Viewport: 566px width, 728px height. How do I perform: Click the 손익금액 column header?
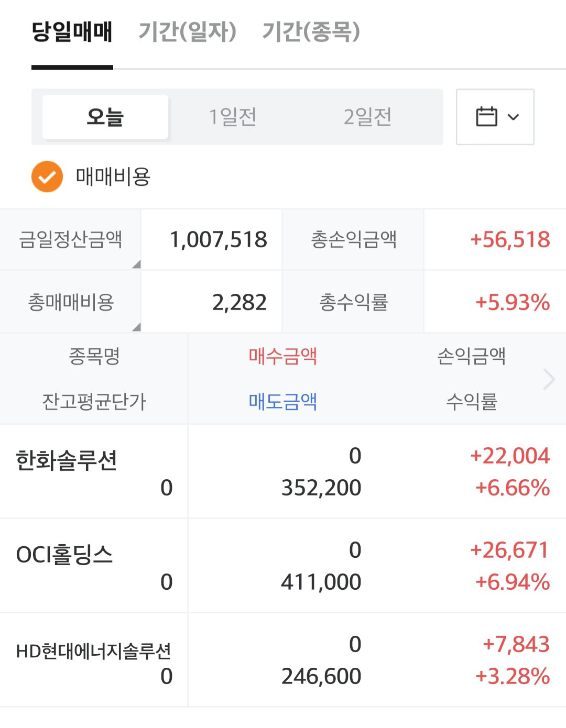click(x=471, y=356)
